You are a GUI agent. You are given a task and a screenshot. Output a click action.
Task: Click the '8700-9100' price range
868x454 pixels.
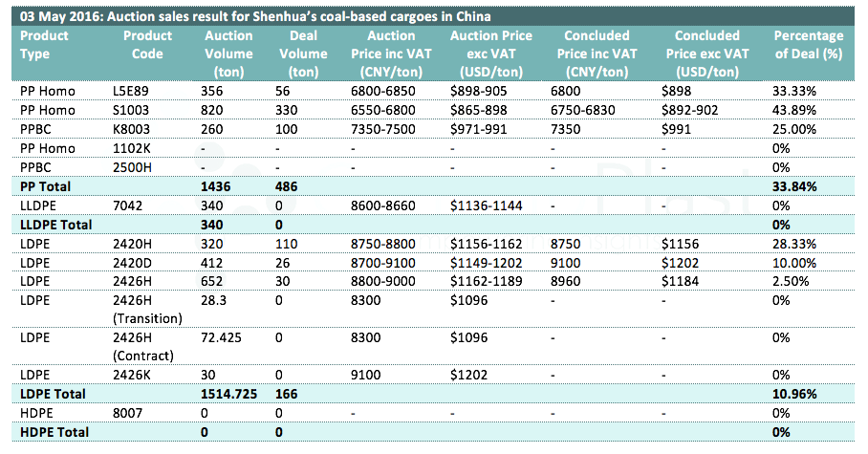383,263
